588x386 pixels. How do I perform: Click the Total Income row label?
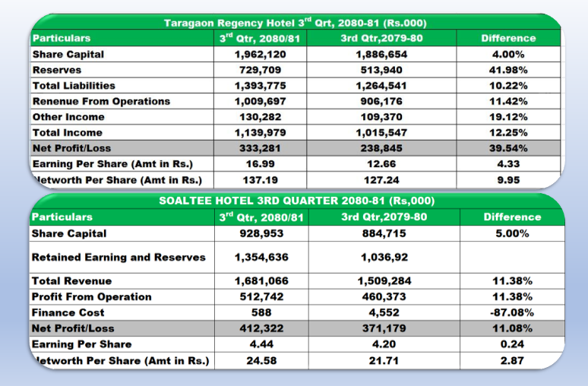68,133
